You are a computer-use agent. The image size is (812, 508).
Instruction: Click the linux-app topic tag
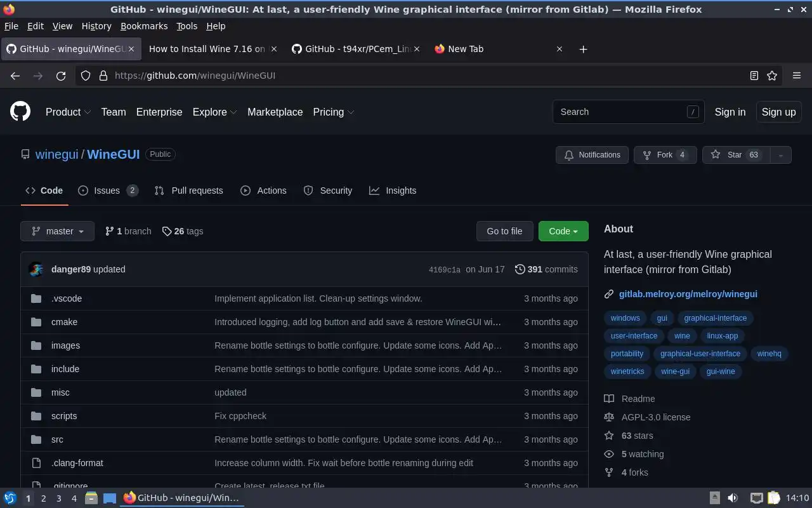click(723, 336)
